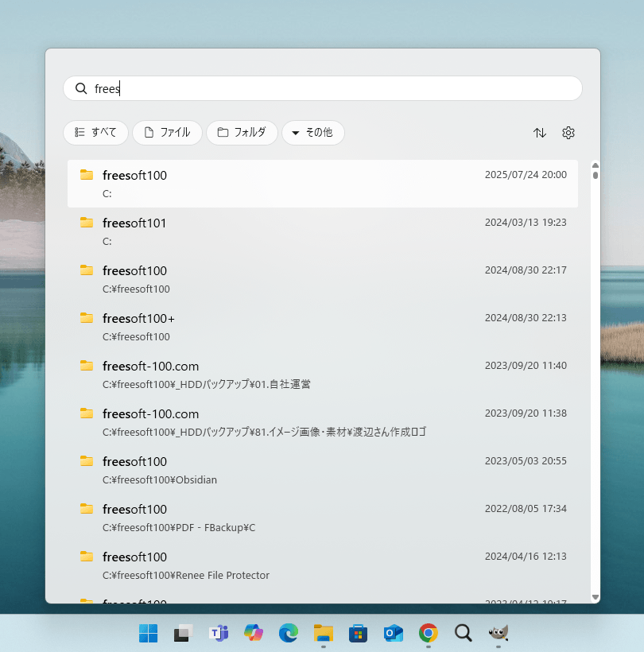Screen dimensions: 644x652
Task: Open Outlook from taskbar
Action: [x=394, y=633]
